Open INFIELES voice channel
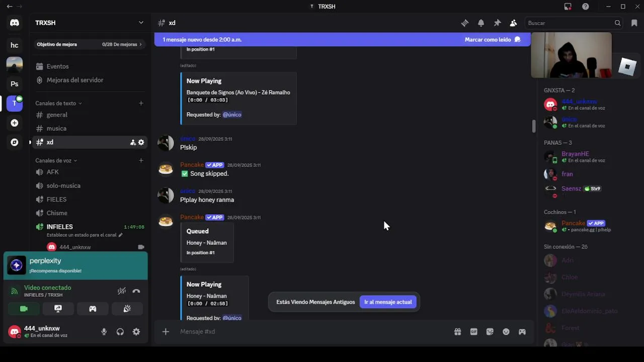644x362 pixels. [89, 227]
